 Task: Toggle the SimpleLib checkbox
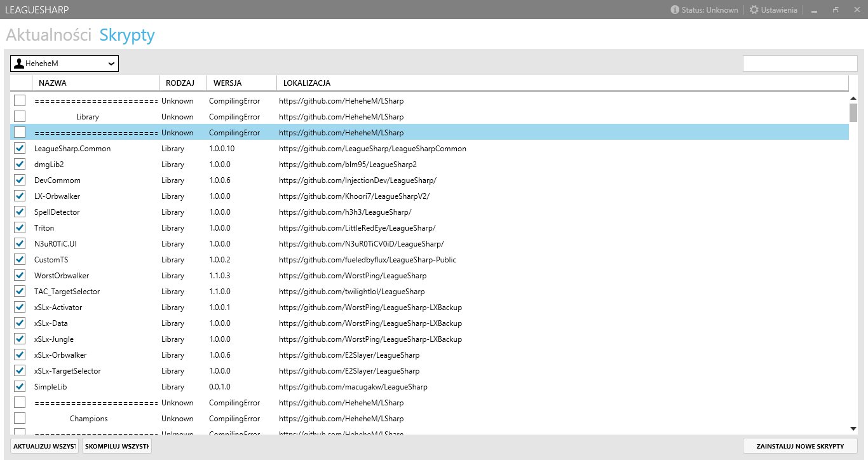click(x=20, y=386)
